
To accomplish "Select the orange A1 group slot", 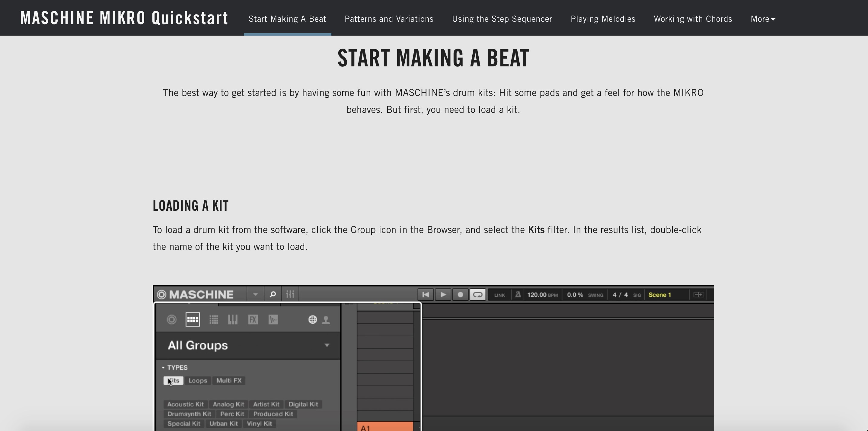I will (x=385, y=426).
